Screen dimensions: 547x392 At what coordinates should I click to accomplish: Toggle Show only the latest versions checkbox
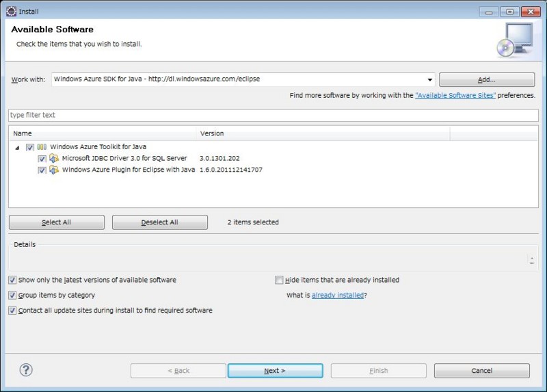(x=12, y=280)
